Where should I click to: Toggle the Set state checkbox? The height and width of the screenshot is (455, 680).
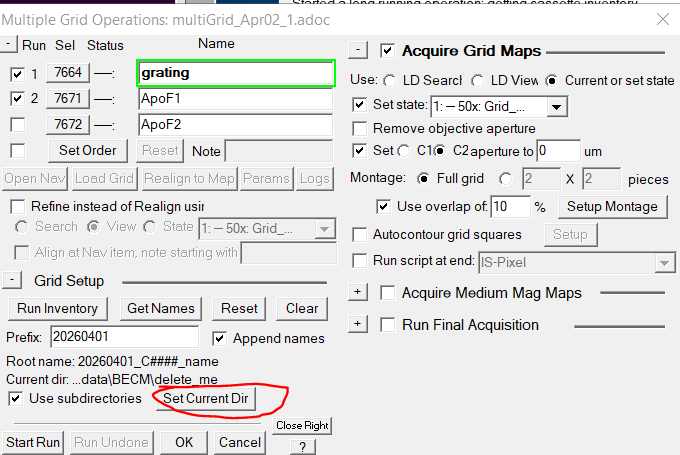point(359,105)
